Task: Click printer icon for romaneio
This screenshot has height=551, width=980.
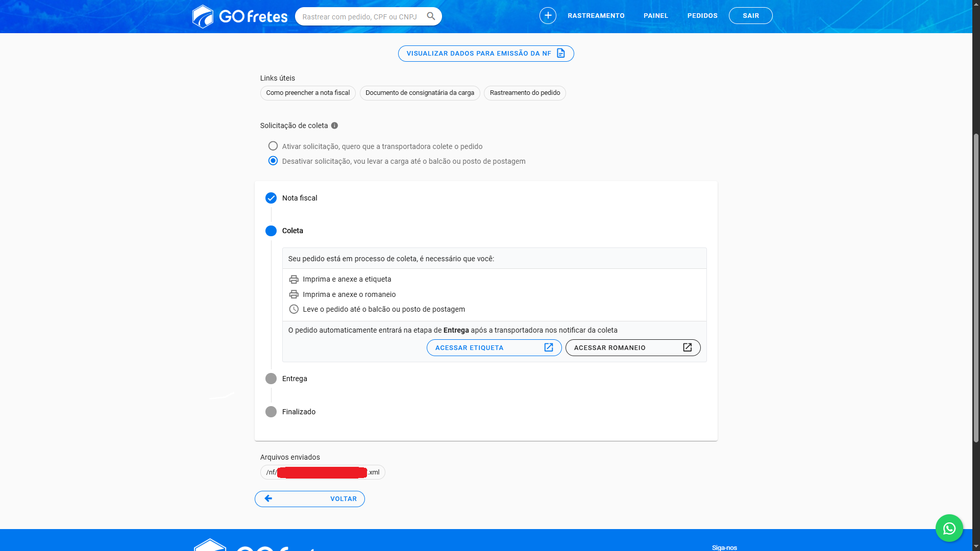Action: [x=293, y=294]
